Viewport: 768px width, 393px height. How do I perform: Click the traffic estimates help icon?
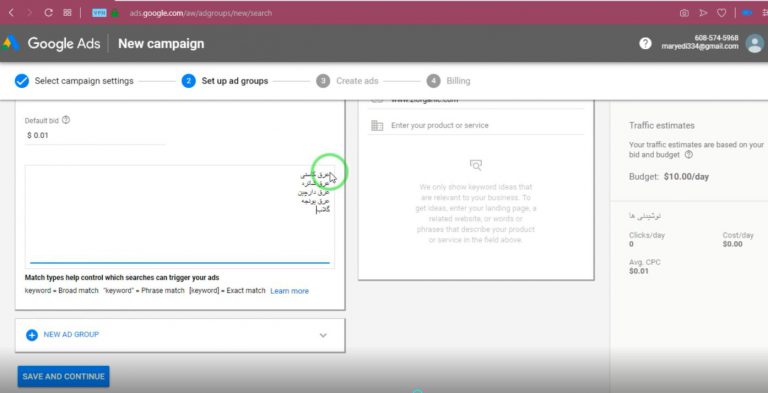pos(689,154)
